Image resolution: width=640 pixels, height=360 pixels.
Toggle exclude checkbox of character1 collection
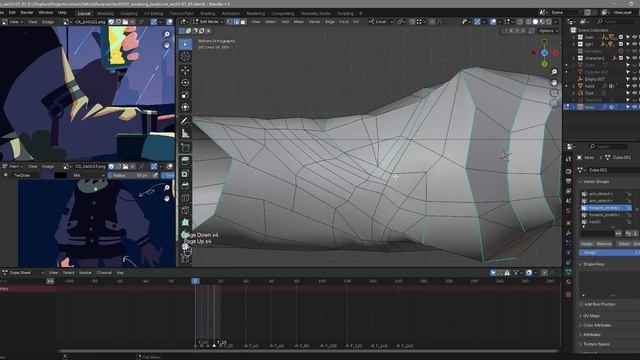[621, 58]
